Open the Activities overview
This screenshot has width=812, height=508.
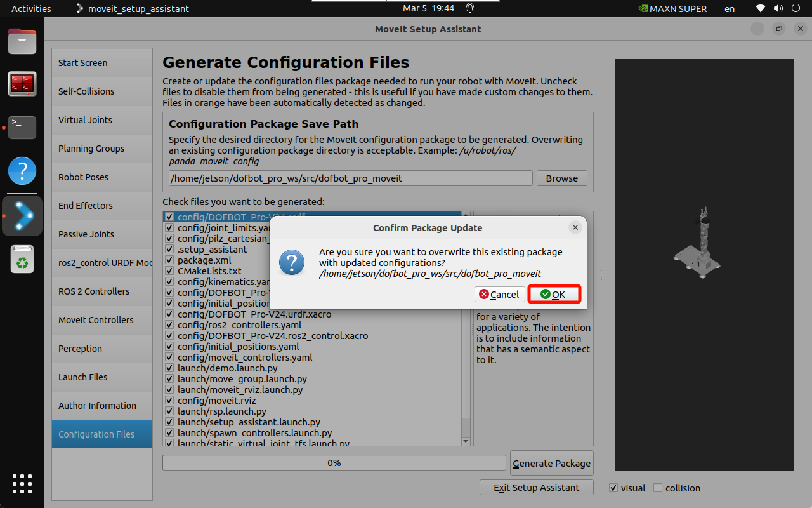31,9
